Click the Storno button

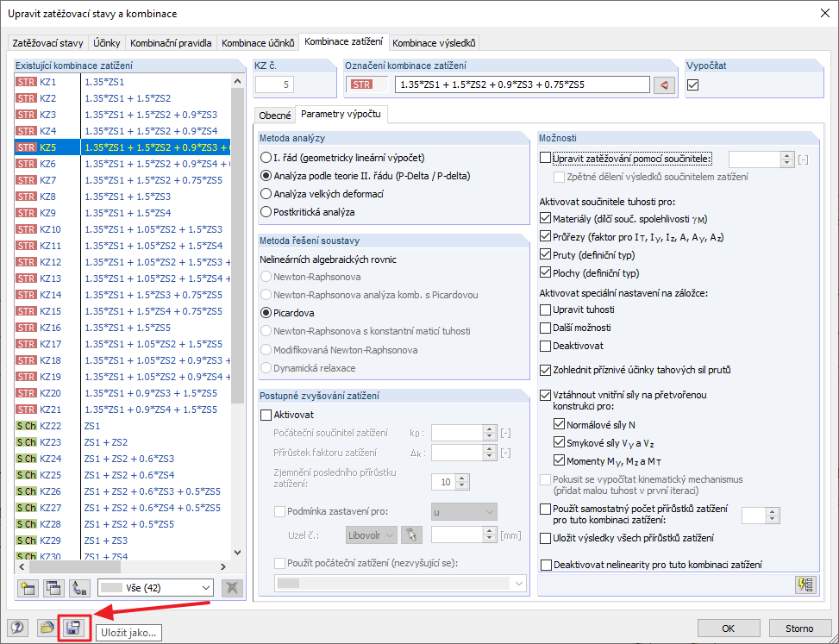(799, 628)
